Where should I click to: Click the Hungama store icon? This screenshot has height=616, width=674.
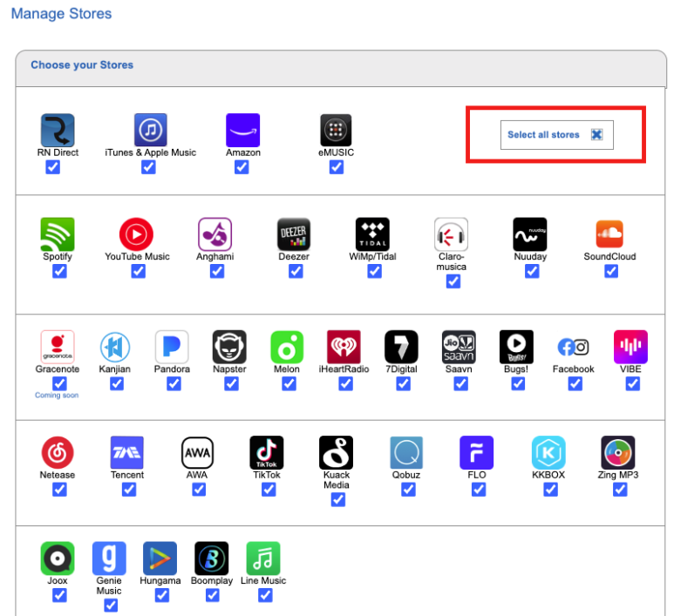[160, 558]
